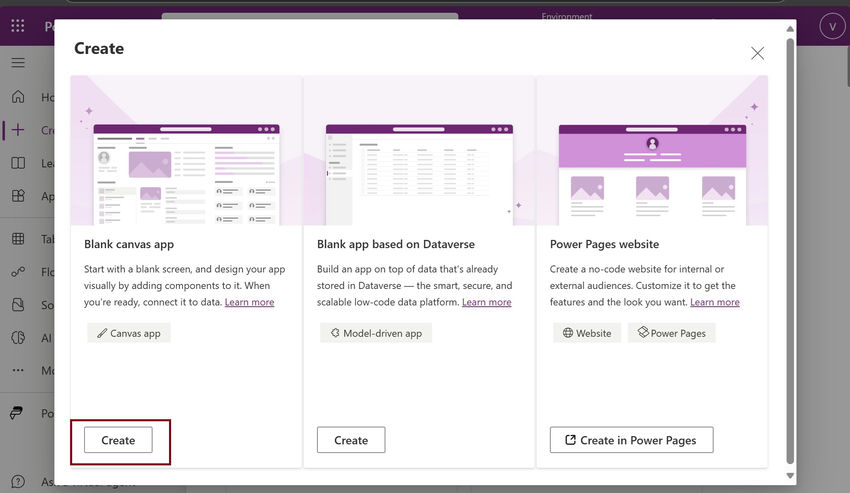Toggle the hamburger navigation menu
This screenshot has width=850, height=493.
(x=18, y=62)
